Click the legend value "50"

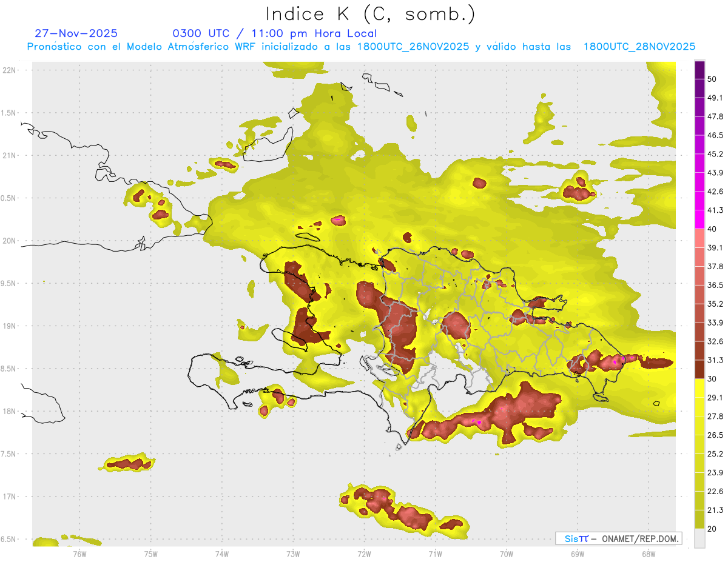(712, 79)
